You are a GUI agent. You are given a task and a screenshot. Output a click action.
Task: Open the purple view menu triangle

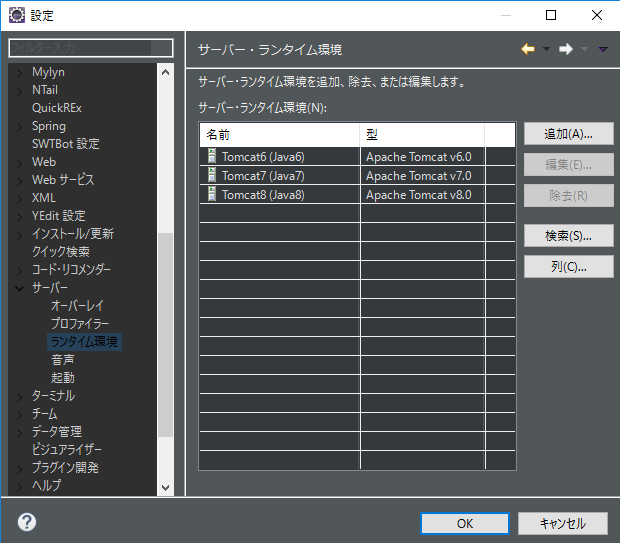tap(603, 49)
